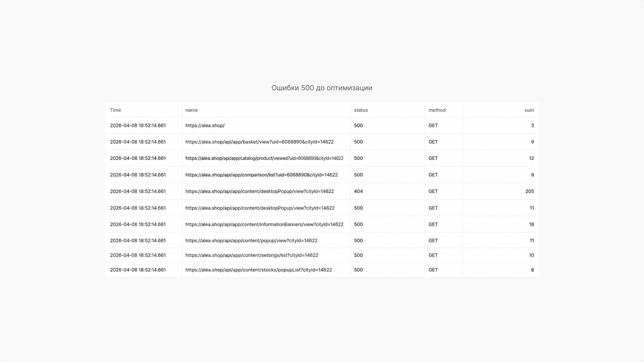Click the title 'Ошибки 500 до оптимизации'

(x=322, y=88)
